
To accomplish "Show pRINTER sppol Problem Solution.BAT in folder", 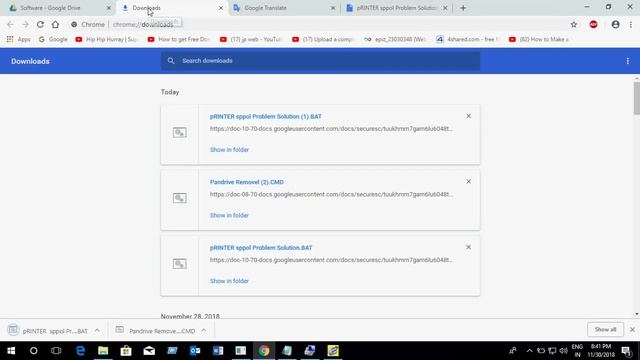I will tap(229, 281).
